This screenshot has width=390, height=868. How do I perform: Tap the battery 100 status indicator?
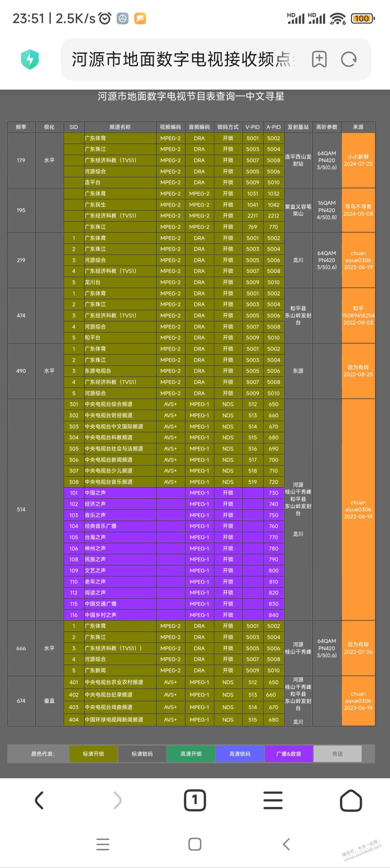(363, 19)
